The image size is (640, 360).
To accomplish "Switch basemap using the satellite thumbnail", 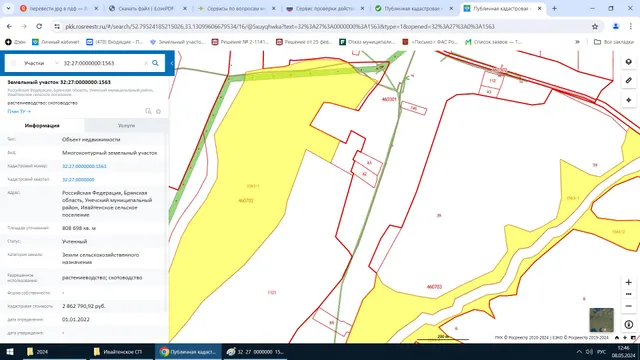I will [601, 320].
